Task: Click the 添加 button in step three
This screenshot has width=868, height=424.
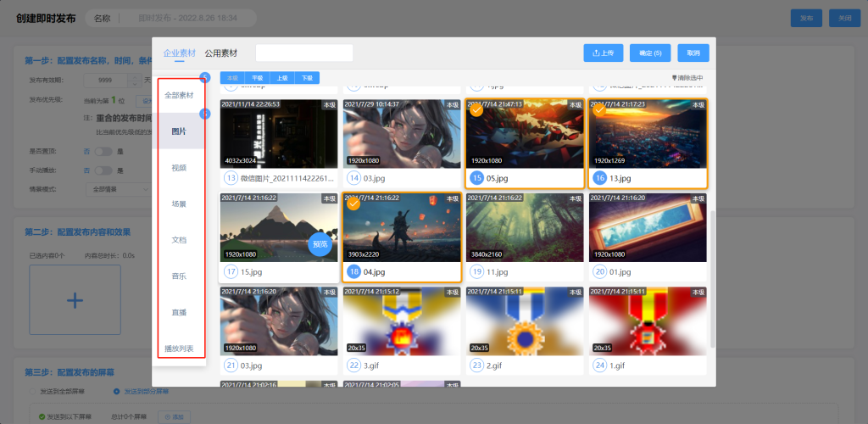Action: pyautogui.click(x=175, y=417)
